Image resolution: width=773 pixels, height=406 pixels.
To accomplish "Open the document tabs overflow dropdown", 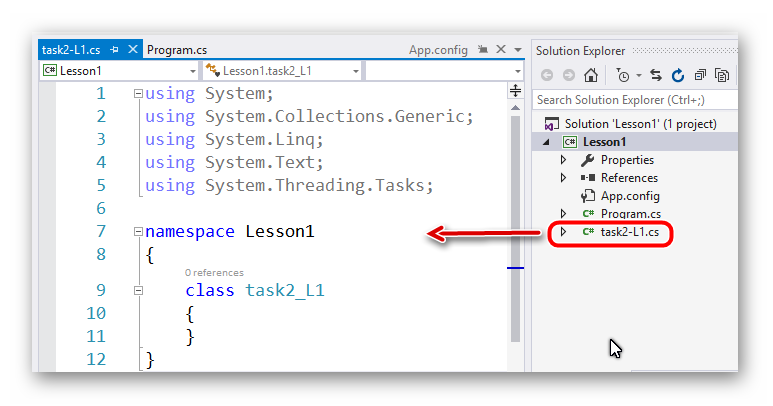I will click(518, 50).
